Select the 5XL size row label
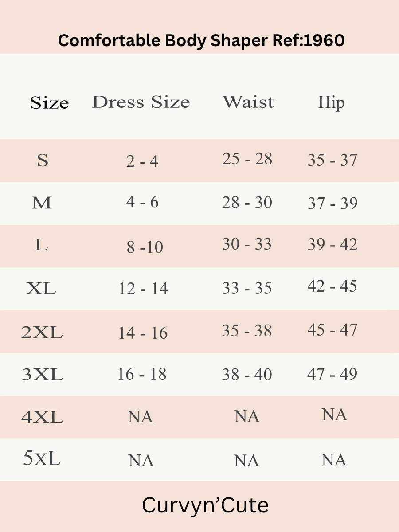 tap(42, 459)
